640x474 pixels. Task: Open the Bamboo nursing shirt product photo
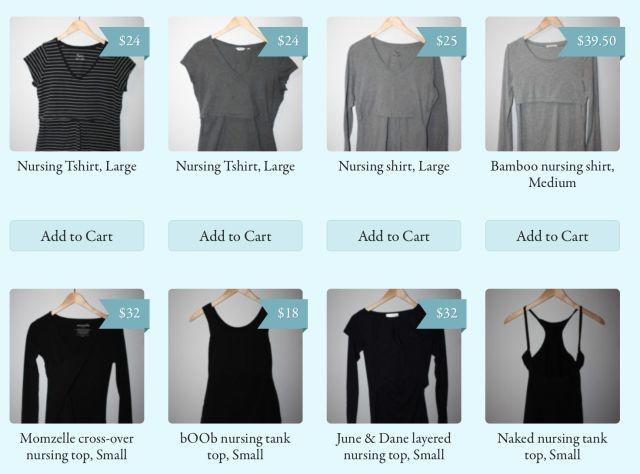tap(553, 84)
